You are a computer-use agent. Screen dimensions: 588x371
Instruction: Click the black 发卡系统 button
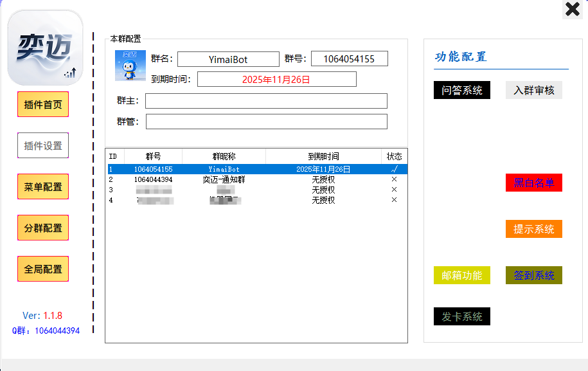(462, 316)
